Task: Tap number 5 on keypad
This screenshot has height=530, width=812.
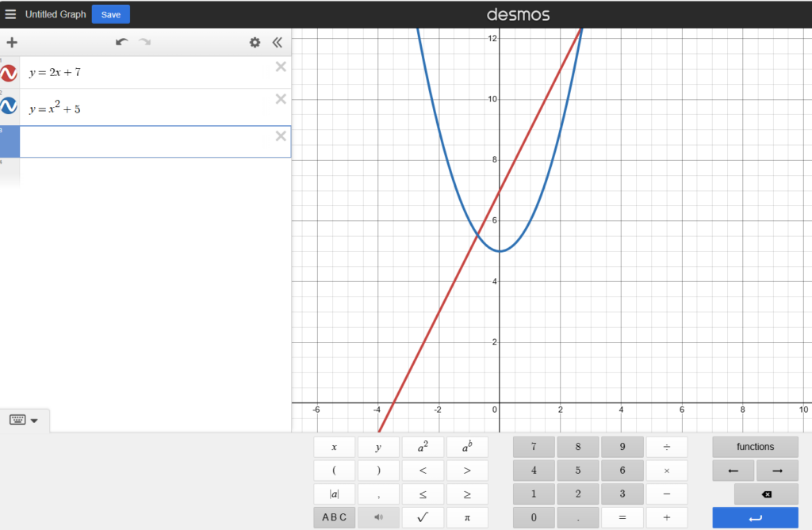Action: tap(578, 471)
